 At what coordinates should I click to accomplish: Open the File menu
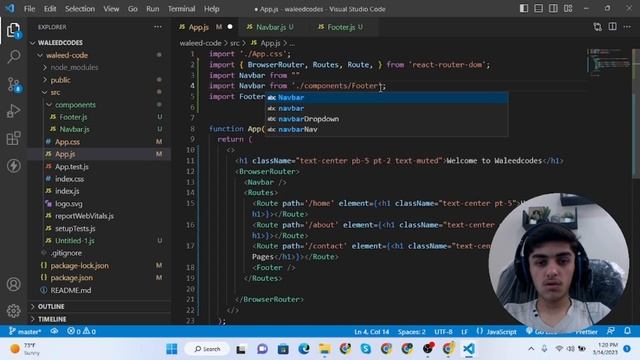pos(29,9)
